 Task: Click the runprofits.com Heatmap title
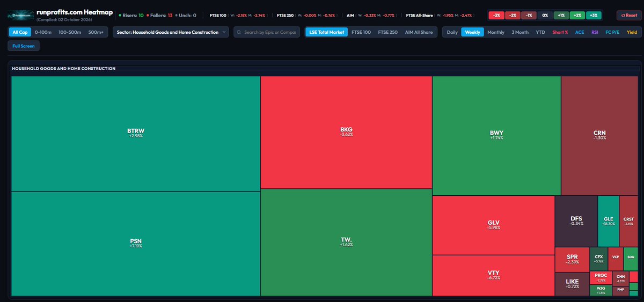(75, 12)
